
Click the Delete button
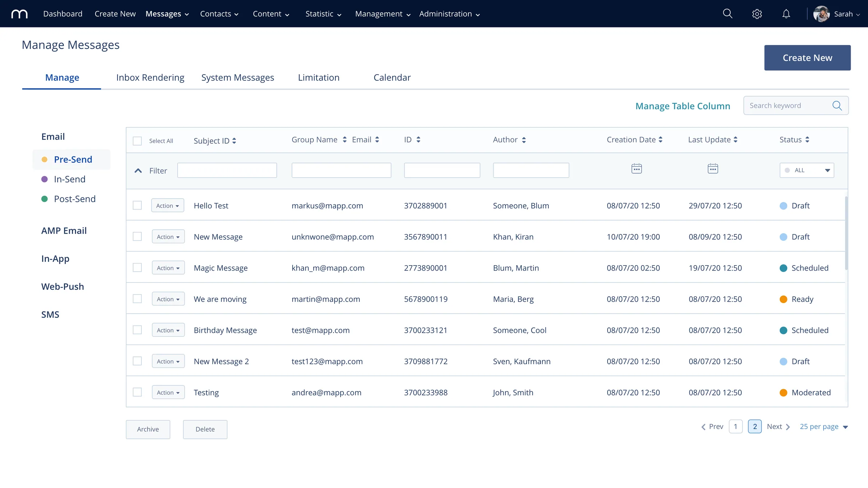coord(205,429)
